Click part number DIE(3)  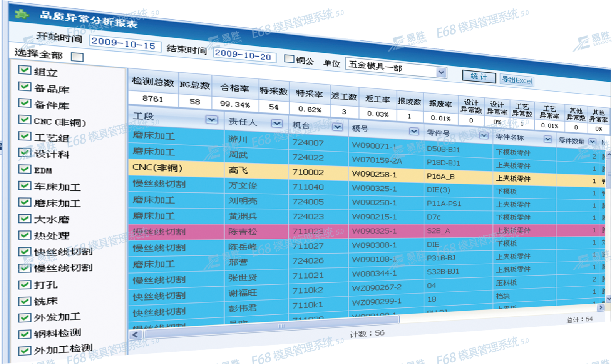point(439,190)
